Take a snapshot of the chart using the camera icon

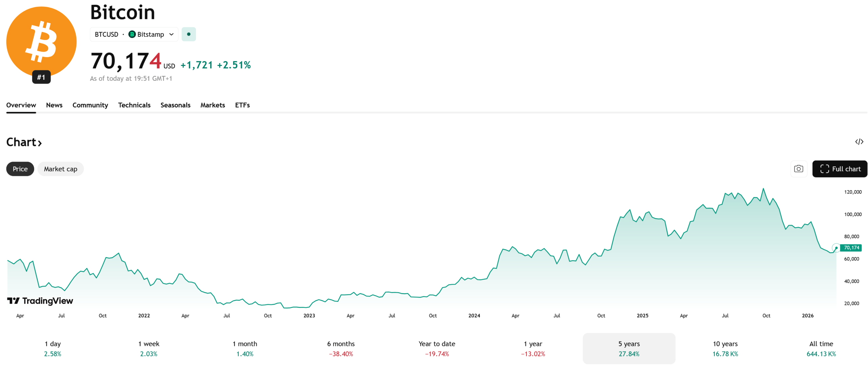coord(798,169)
